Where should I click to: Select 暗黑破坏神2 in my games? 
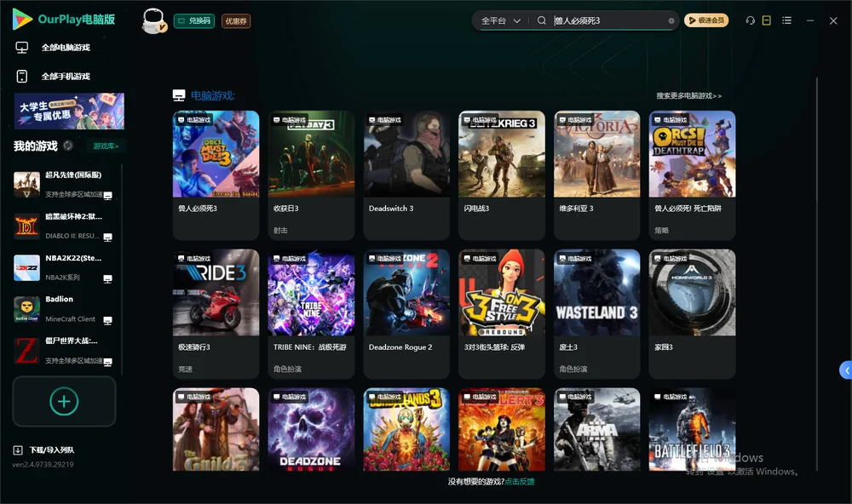(65, 226)
